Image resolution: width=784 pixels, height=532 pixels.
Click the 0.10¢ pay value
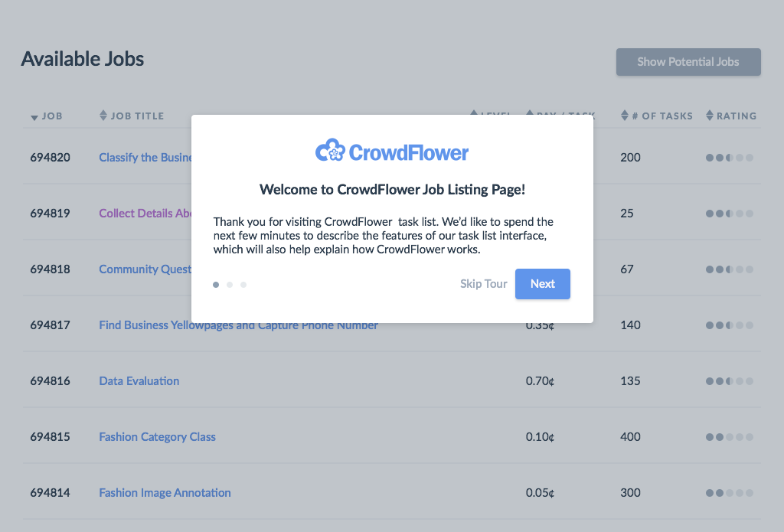(540, 437)
